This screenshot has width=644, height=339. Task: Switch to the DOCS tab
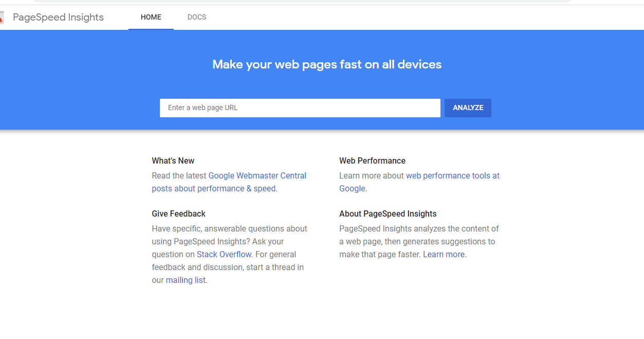click(x=197, y=17)
